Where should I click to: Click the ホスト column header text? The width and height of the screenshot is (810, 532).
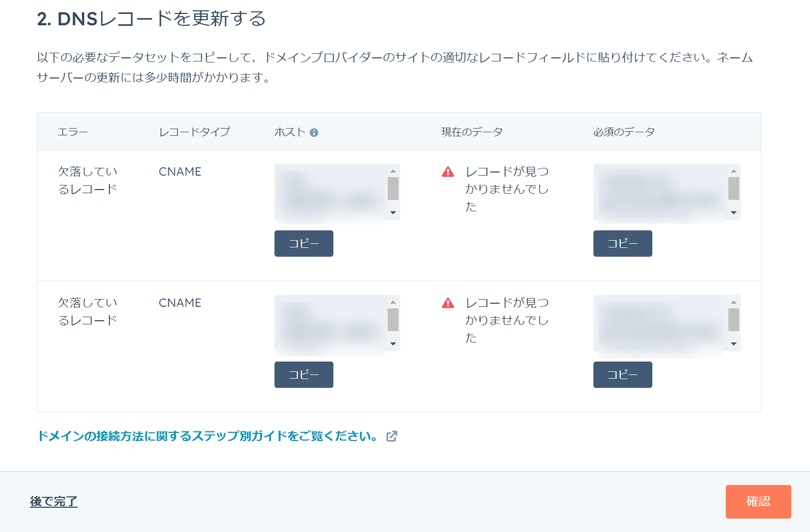pyautogui.click(x=290, y=132)
